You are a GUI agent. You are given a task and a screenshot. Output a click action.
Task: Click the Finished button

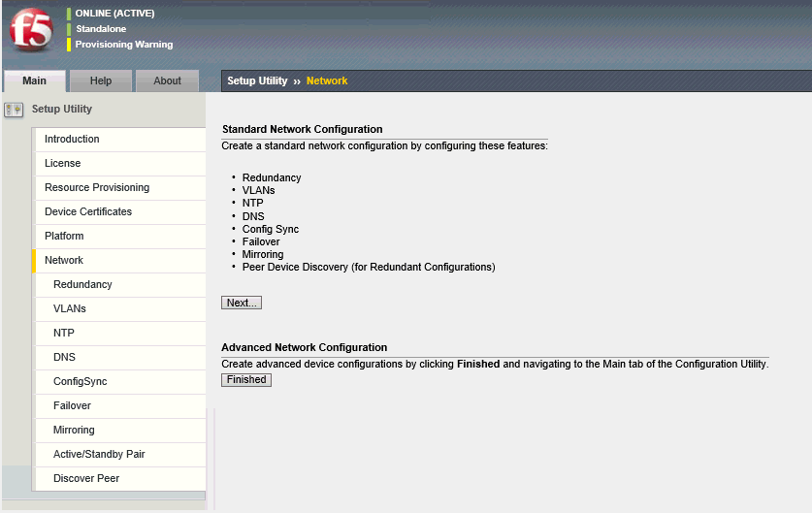tap(246, 380)
